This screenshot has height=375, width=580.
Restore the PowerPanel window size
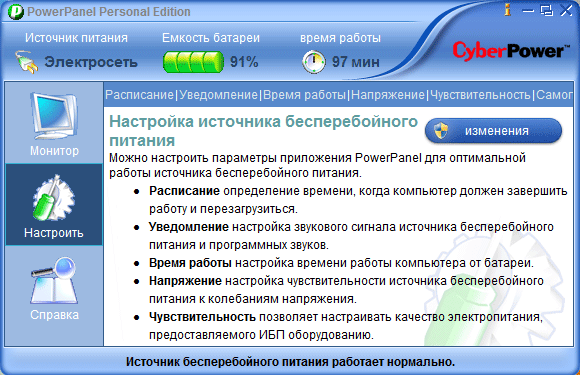coord(546,10)
